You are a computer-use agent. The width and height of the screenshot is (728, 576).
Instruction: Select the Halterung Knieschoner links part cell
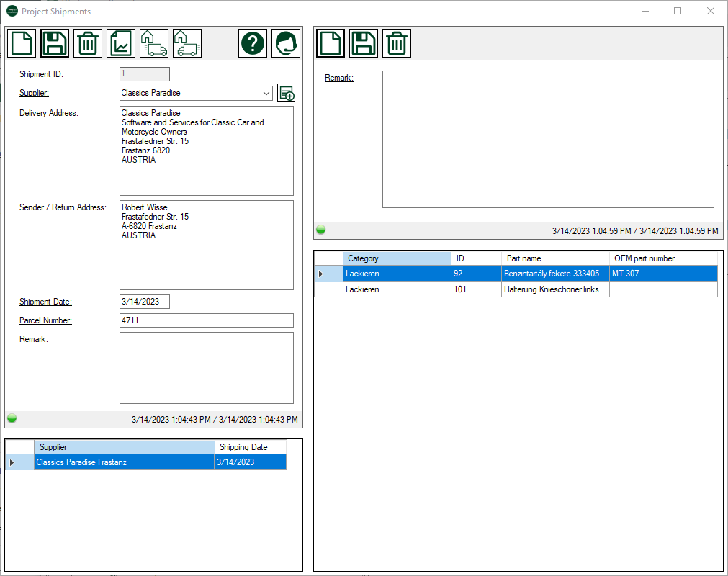(x=555, y=289)
